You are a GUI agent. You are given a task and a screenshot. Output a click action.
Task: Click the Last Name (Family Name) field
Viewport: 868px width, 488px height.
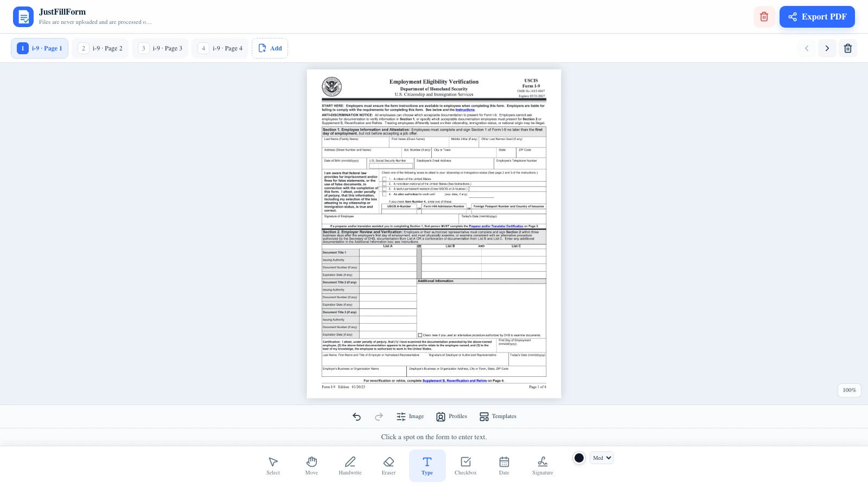pyautogui.click(x=355, y=142)
